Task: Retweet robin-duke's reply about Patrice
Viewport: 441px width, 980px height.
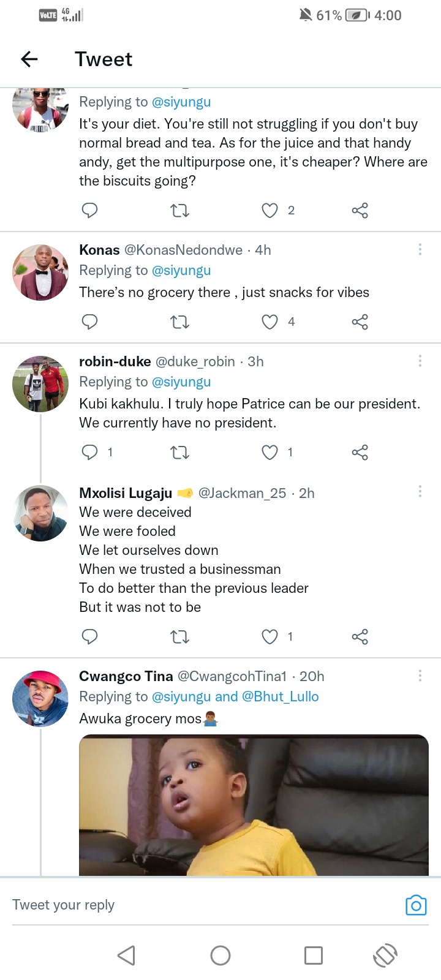Action: pyautogui.click(x=179, y=452)
